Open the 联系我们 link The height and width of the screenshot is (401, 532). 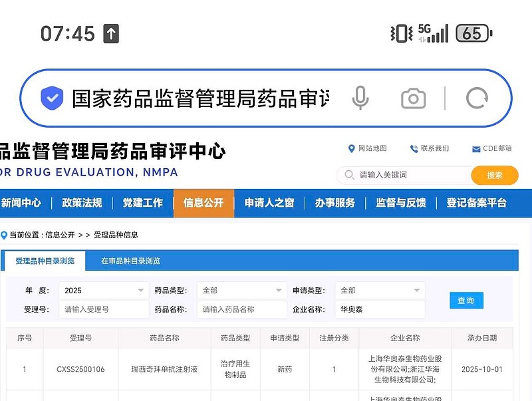point(435,148)
